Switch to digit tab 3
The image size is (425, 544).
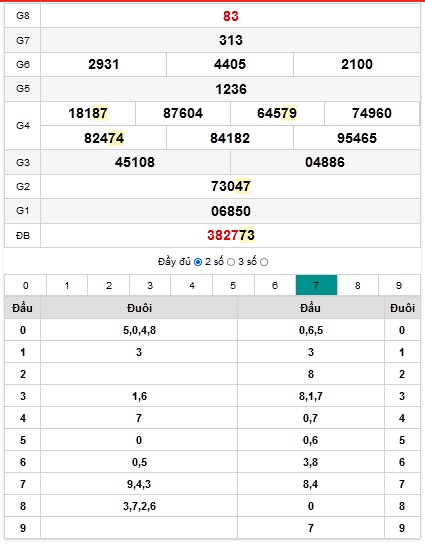(150, 285)
